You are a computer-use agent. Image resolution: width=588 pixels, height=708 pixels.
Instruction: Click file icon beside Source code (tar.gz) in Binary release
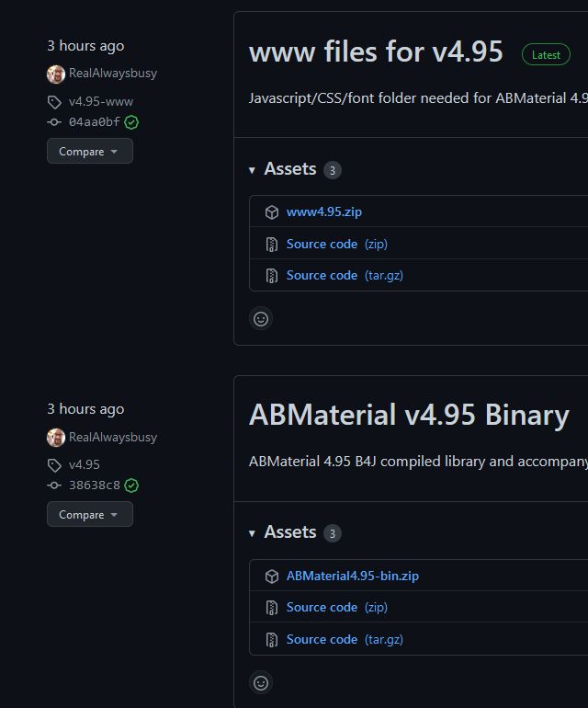click(272, 640)
